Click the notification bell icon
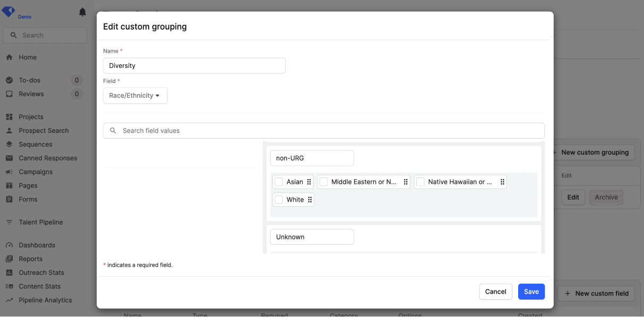This screenshot has width=644, height=324. tap(82, 12)
